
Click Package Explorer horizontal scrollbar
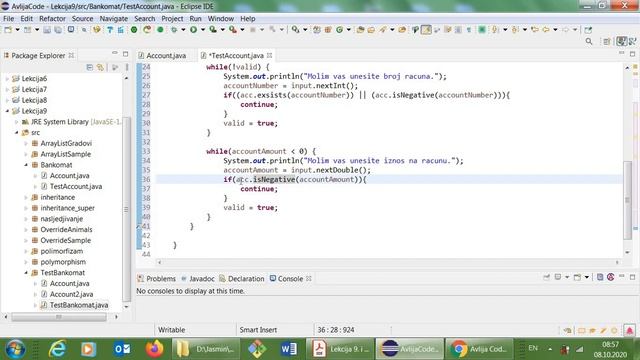[59, 317]
